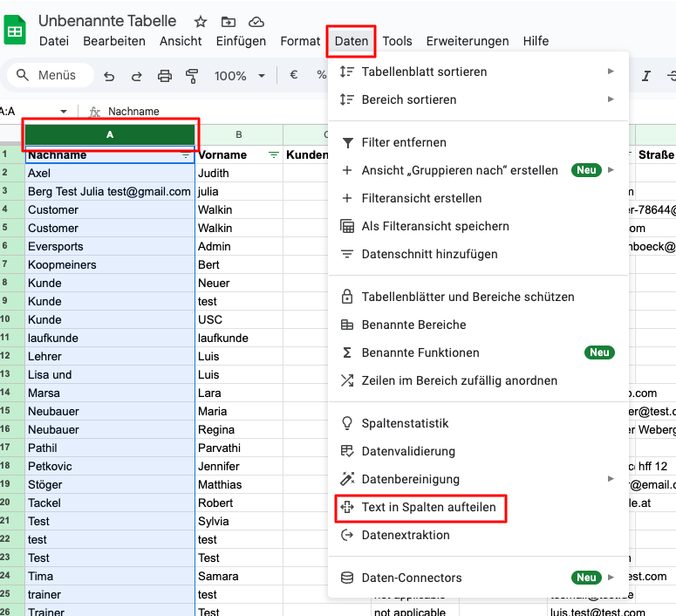The image size is (676, 616).
Task: Select cell containing Lisa und
Action: coord(110,375)
